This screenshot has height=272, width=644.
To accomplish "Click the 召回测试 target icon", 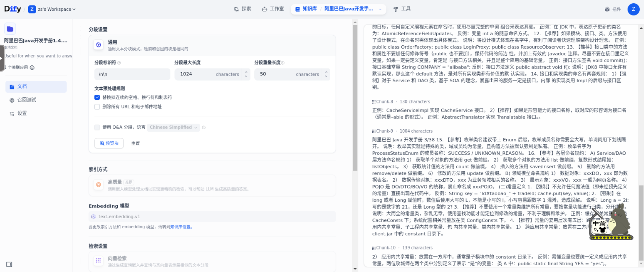I will pyautogui.click(x=12, y=100).
